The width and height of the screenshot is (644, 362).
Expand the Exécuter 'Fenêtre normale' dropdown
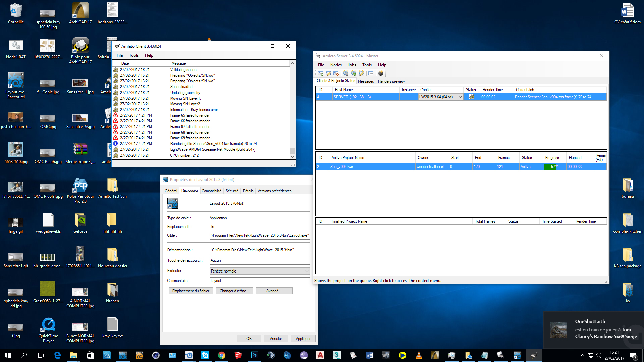click(x=307, y=271)
